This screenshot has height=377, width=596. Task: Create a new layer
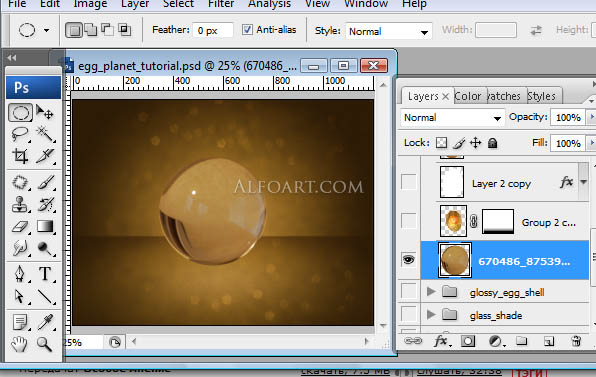point(548,341)
